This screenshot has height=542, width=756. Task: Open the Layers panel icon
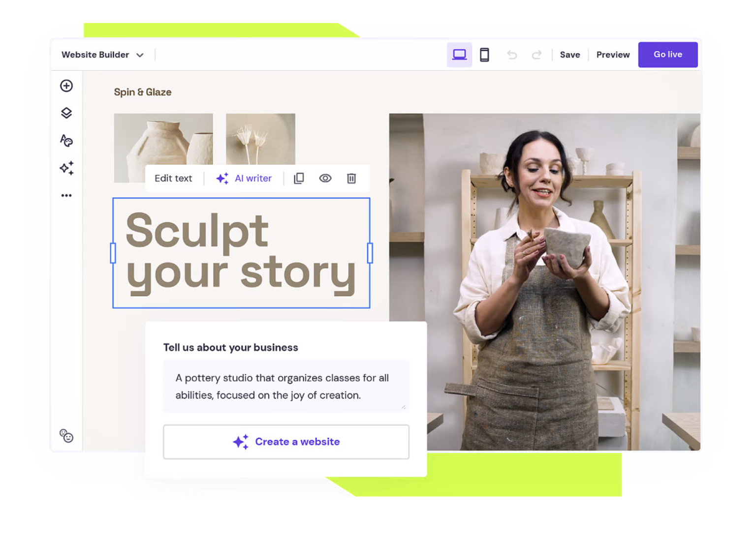coord(66,113)
